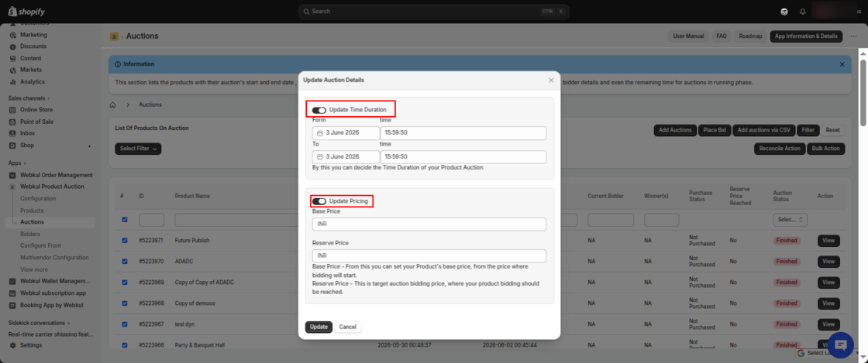Image resolution: width=868 pixels, height=363 pixels.
Task: Open the Configuration submenu item
Action: (38, 199)
